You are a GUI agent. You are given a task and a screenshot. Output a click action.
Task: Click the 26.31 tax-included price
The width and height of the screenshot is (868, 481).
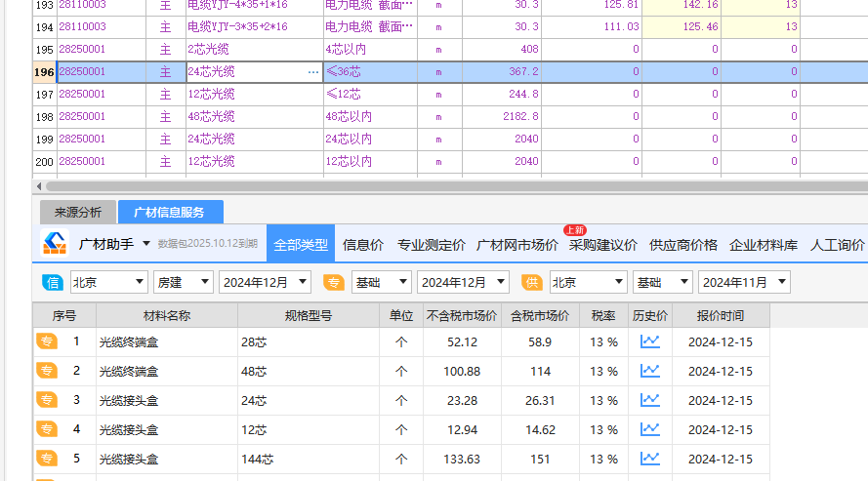(x=540, y=401)
